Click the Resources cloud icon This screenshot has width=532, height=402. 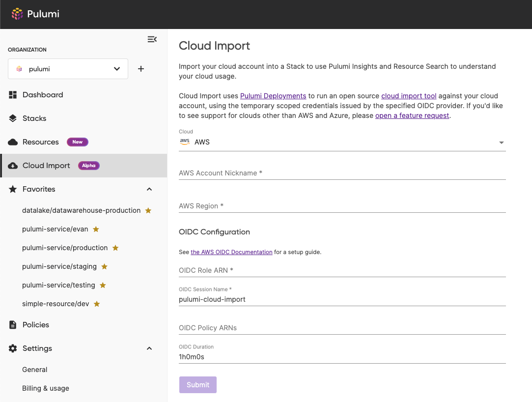tap(13, 142)
